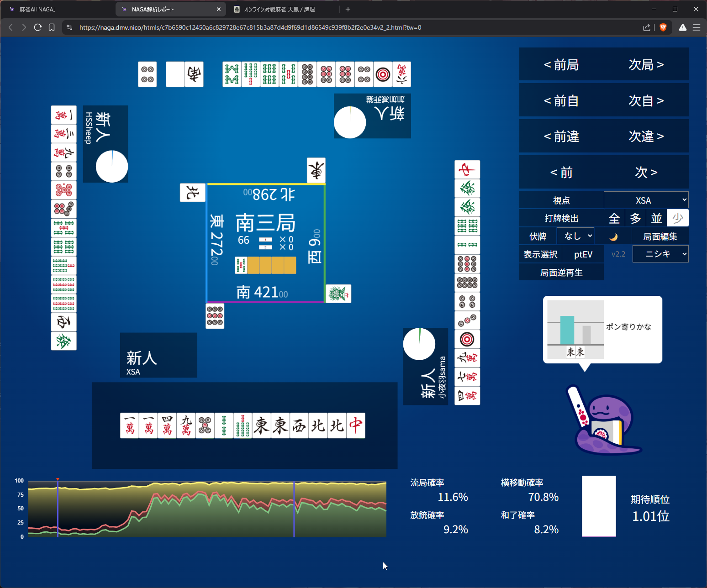Select the 多 detection level option

[635, 218]
